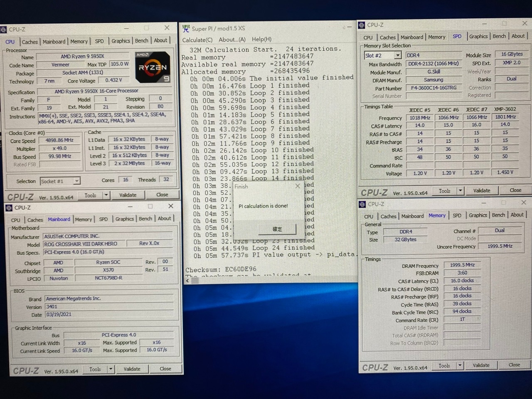Open About tab in CPU window

[x=160, y=40]
